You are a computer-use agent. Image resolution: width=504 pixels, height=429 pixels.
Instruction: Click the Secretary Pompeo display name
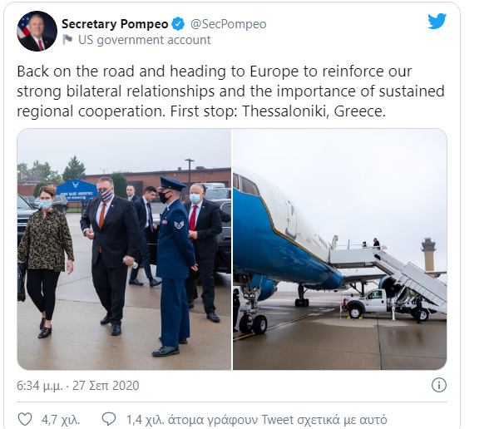(115, 24)
